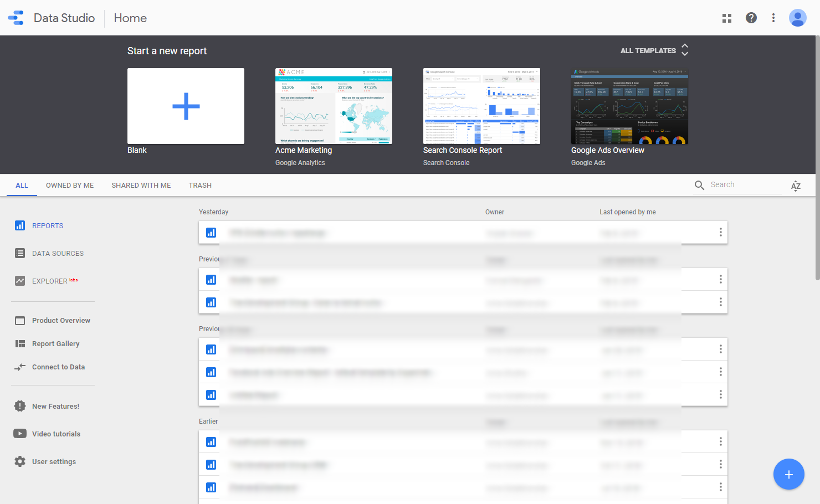Click the Home title in header

point(130,18)
